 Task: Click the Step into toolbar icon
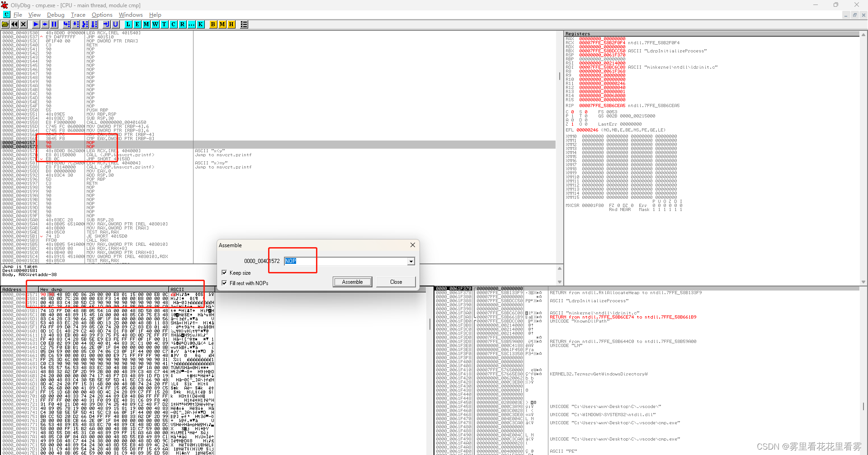tap(67, 24)
